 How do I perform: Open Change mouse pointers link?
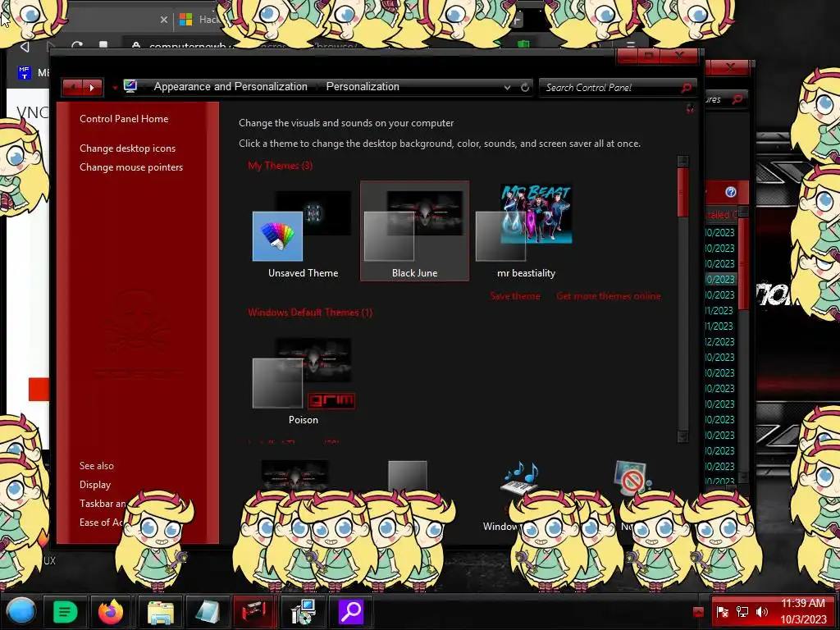point(131,167)
